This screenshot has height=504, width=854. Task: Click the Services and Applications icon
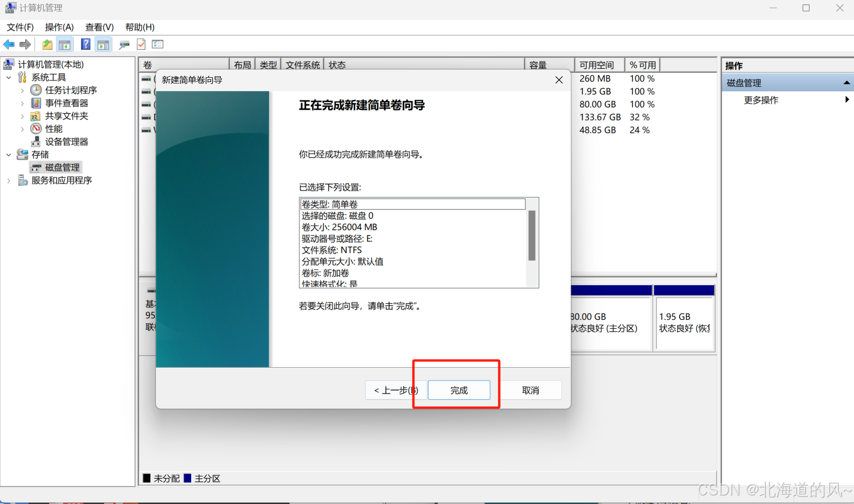22,180
